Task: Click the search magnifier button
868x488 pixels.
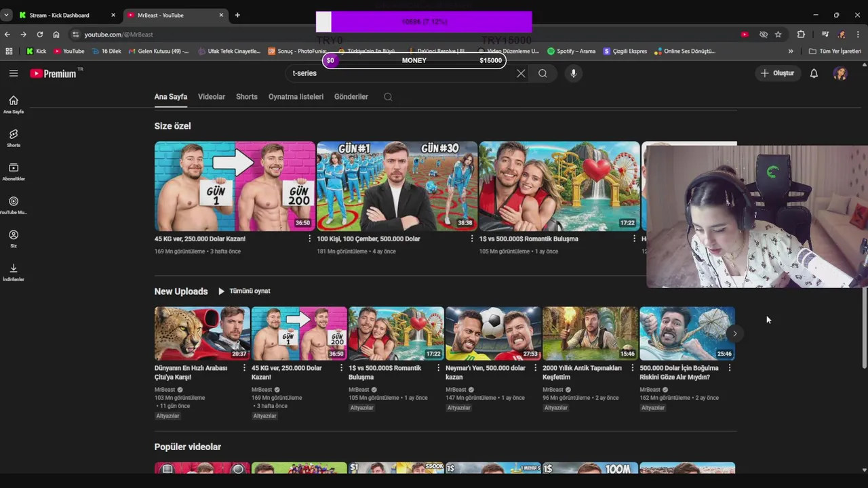Action: point(542,73)
